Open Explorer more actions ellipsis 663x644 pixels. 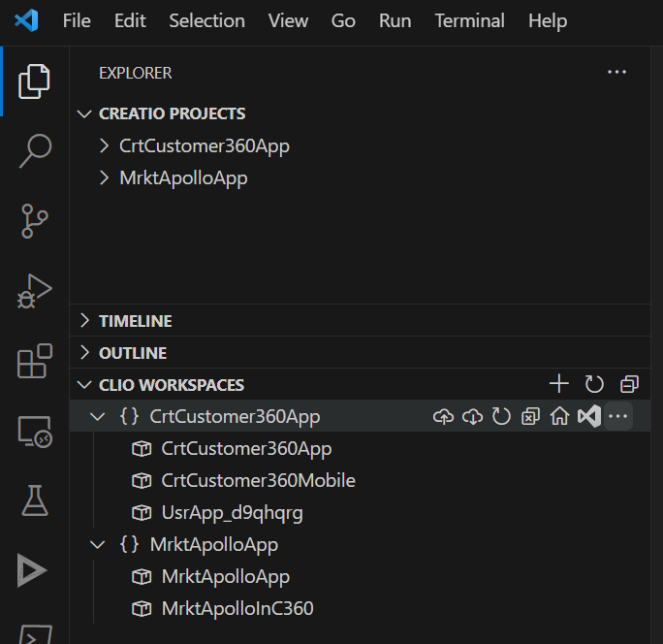(x=616, y=73)
